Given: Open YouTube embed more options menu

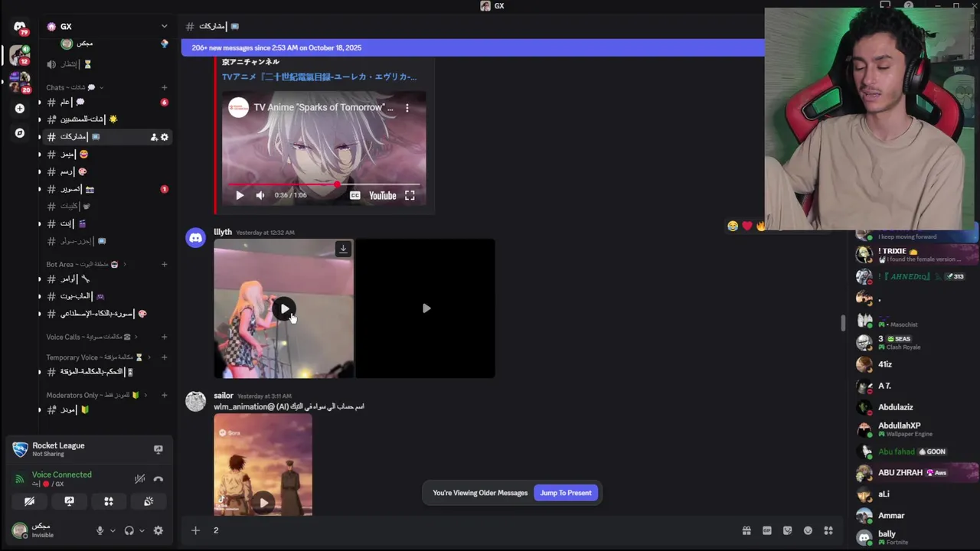Looking at the screenshot, I should [407, 108].
